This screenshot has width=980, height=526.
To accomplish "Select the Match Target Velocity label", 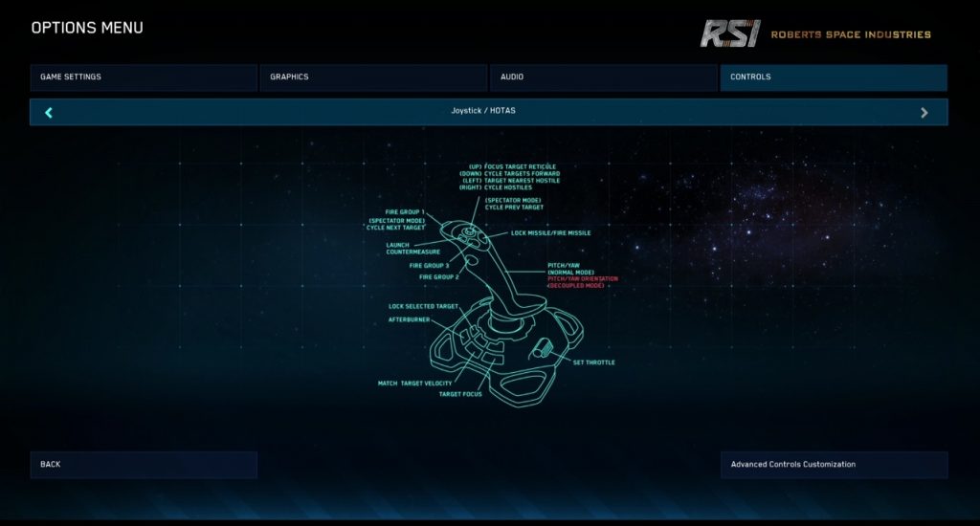I will click(x=414, y=383).
